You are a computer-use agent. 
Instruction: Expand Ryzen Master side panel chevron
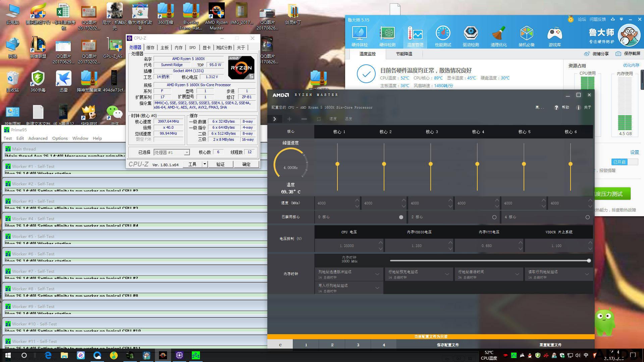pyautogui.click(x=275, y=119)
